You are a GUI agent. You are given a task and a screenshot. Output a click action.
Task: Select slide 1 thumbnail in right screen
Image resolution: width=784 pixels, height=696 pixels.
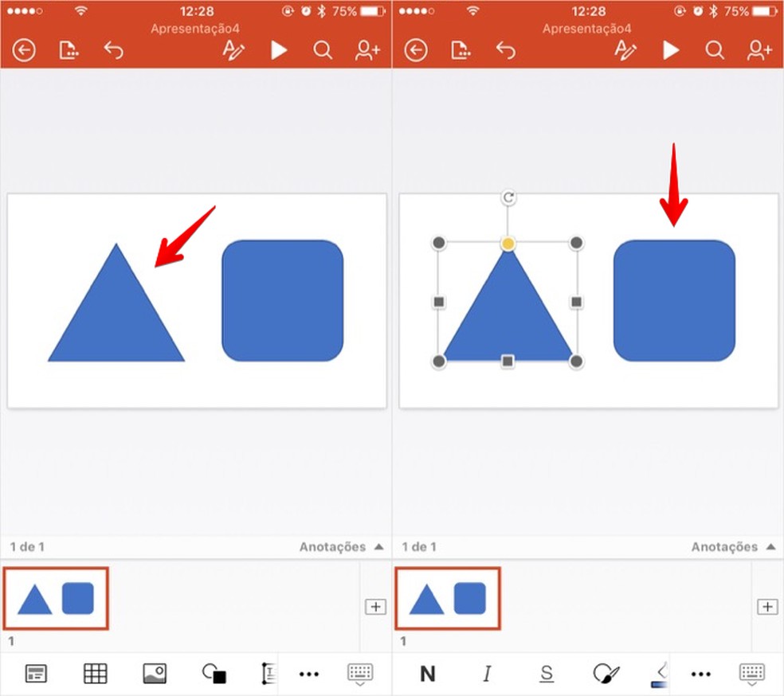pos(448,598)
